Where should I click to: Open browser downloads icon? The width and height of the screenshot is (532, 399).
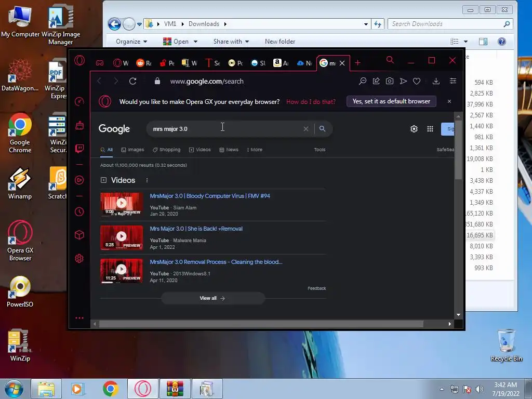click(x=436, y=81)
